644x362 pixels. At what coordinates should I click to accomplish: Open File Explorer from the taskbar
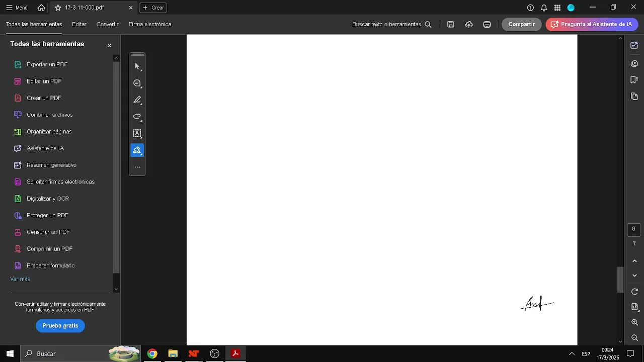pyautogui.click(x=173, y=353)
